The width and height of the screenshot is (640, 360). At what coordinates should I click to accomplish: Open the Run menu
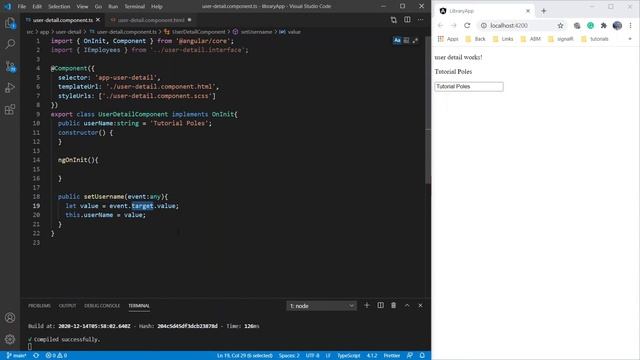[x=113, y=7]
